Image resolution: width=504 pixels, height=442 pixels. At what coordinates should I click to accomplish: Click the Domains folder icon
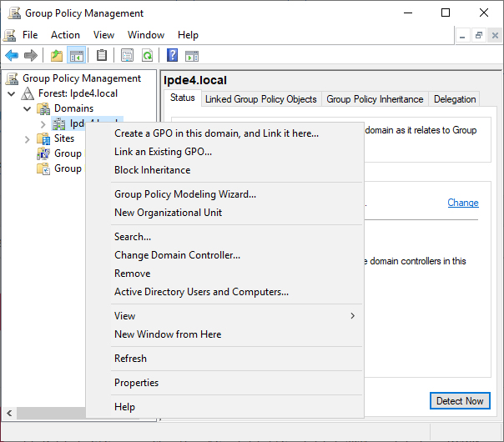click(43, 108)
